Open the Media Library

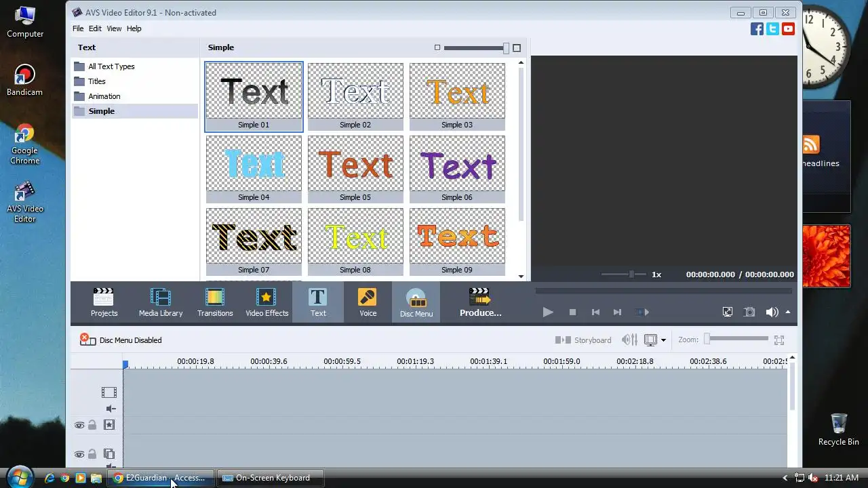(161, 302)
